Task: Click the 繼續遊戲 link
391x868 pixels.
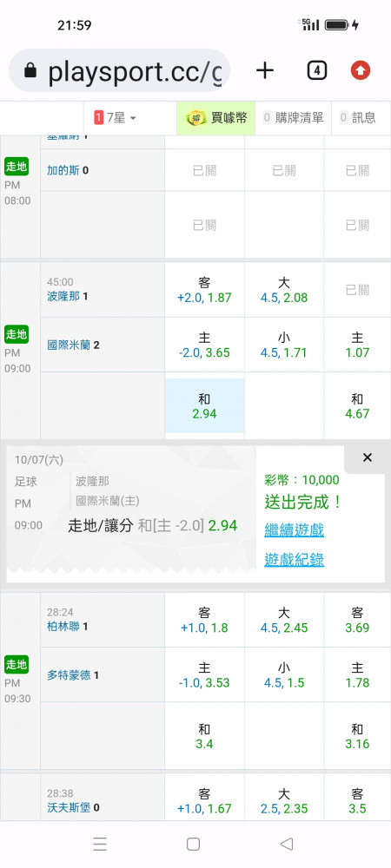Action: click(294, 529)
